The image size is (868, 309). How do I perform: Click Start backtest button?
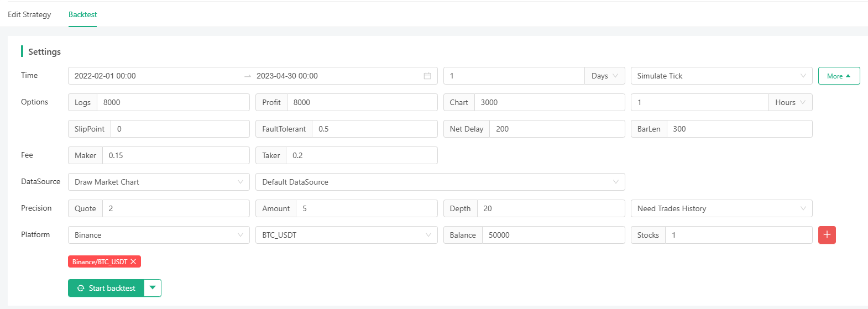106,288
